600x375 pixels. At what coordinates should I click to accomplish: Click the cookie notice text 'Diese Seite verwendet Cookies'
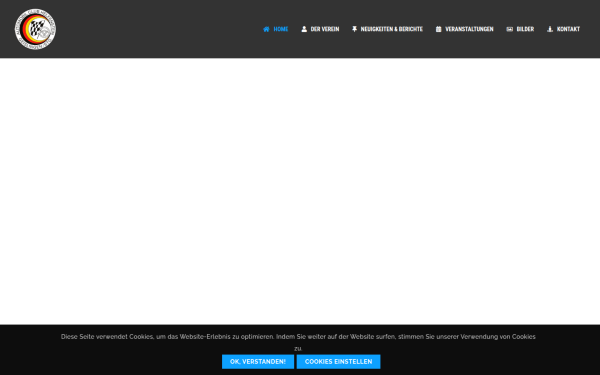click(x=107, y=337)
